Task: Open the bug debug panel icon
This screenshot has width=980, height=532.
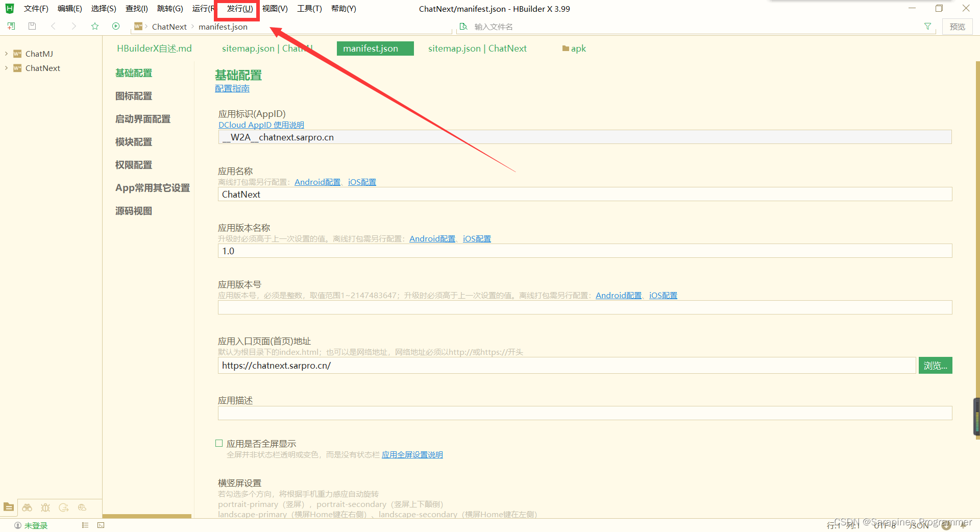Action: point(45,507)
